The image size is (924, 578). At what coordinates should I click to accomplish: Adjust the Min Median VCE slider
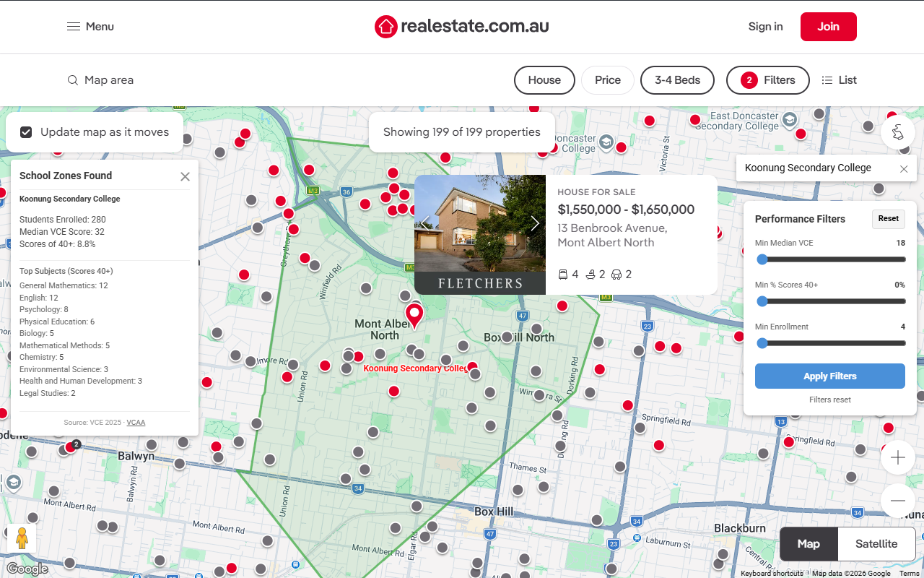tap(762, 259)
